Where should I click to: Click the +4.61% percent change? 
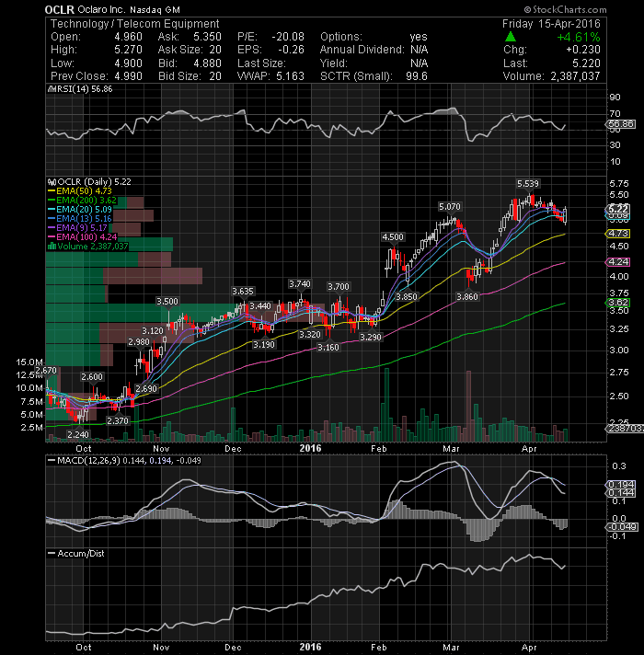click(579, 37)
